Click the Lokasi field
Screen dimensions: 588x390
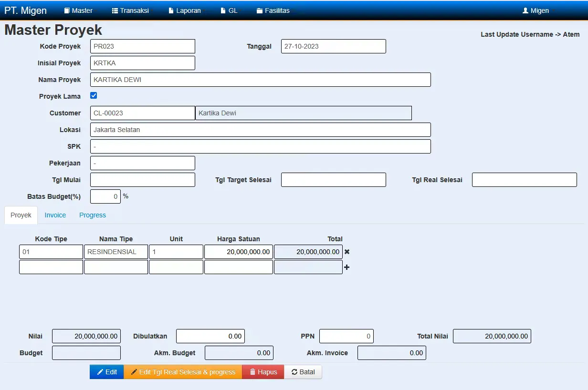[261, 130]
